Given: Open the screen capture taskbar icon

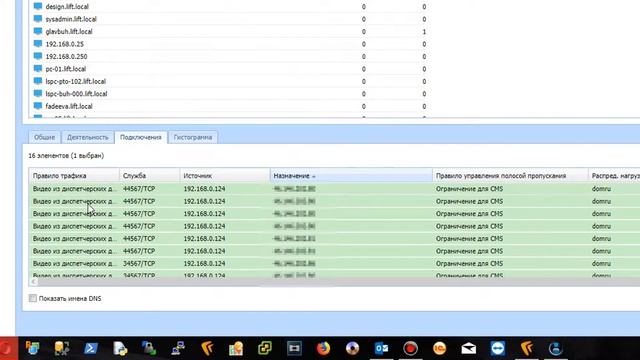Looking at the screenshot, I should [x=294, y=348].
